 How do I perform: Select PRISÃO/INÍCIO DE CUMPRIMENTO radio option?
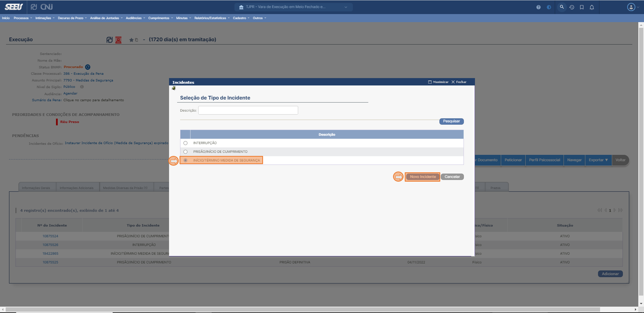[x=185, y=152]
